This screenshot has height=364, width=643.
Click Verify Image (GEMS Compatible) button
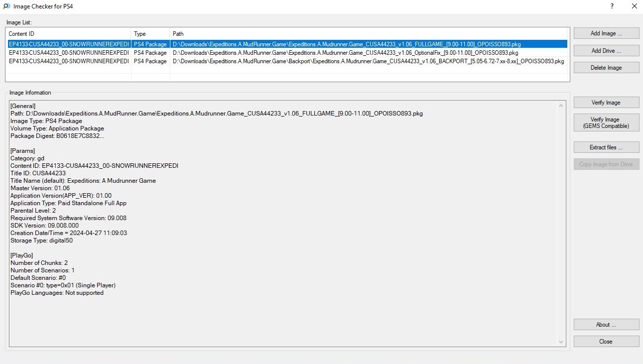pyautogui.click(x=606, y=122)
